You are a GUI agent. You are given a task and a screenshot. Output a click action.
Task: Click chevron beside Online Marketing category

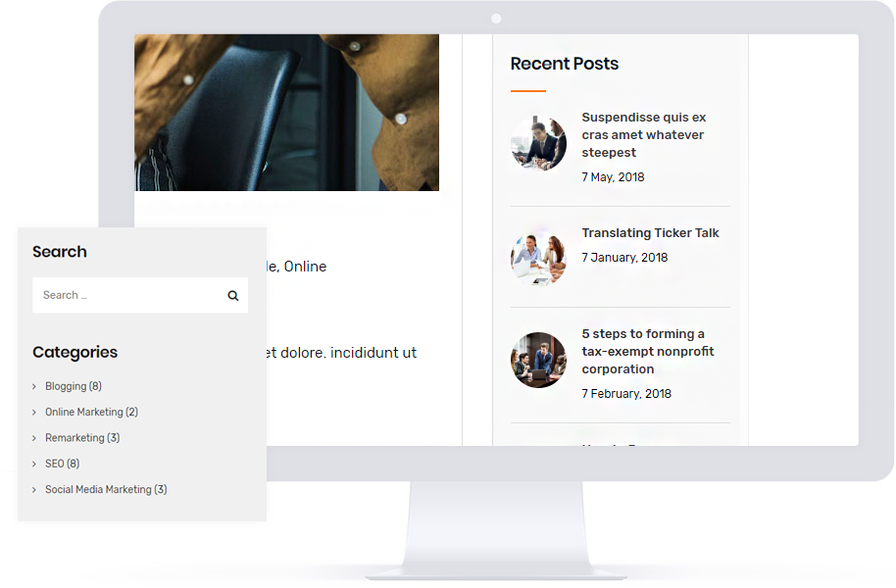pyautogui.click(x=34, y=413)
